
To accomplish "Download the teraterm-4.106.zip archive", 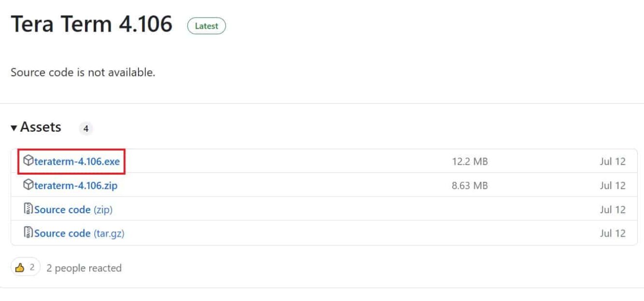I will point(76,185).
